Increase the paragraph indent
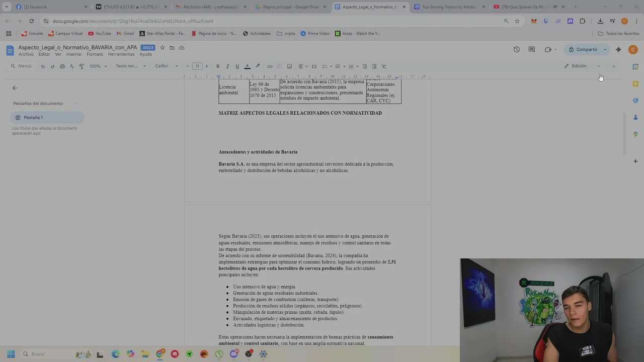This screenshot has width=644, height=362. 374,66
